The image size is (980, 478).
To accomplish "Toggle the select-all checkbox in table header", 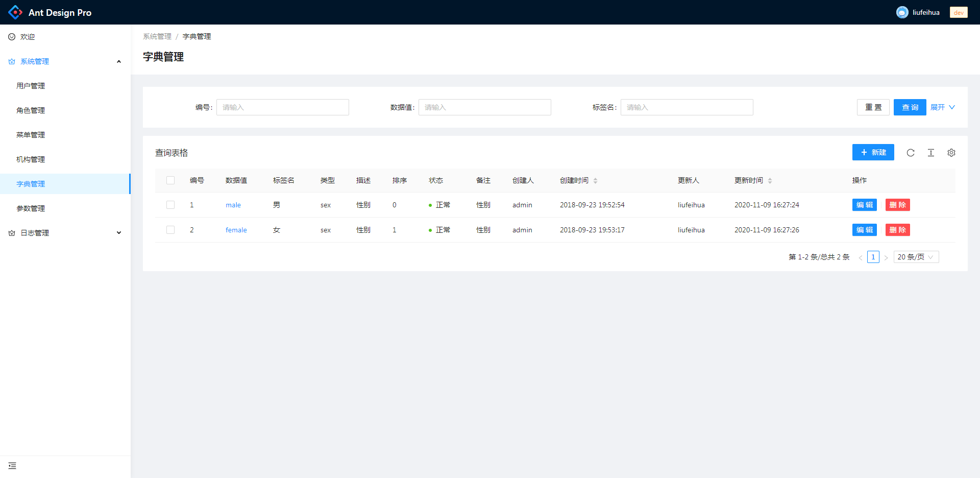I will (x=170, y=180).
